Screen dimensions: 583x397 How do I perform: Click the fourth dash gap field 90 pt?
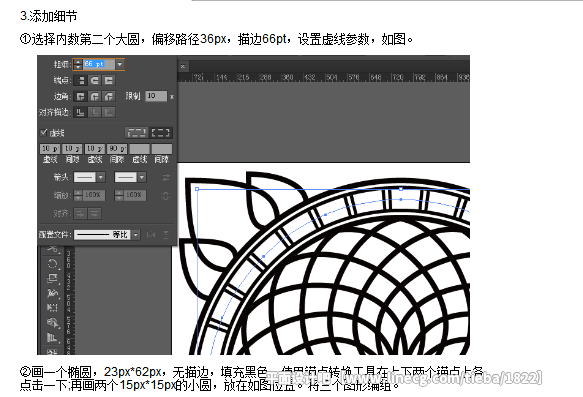coord(117,149)
